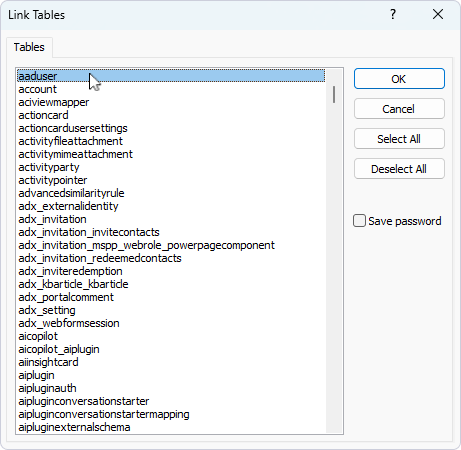Pick actioncardusersettings from the list
461x450 pixels.
coord(171,128)
